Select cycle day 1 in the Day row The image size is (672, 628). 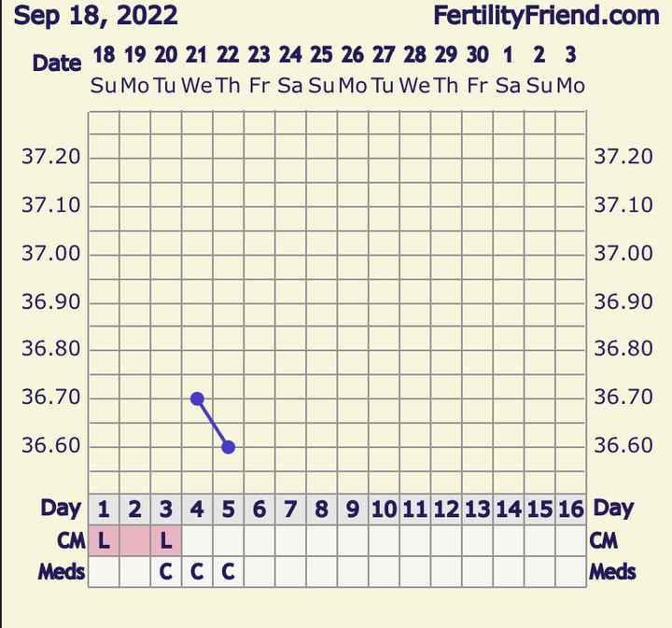[104, 509]
